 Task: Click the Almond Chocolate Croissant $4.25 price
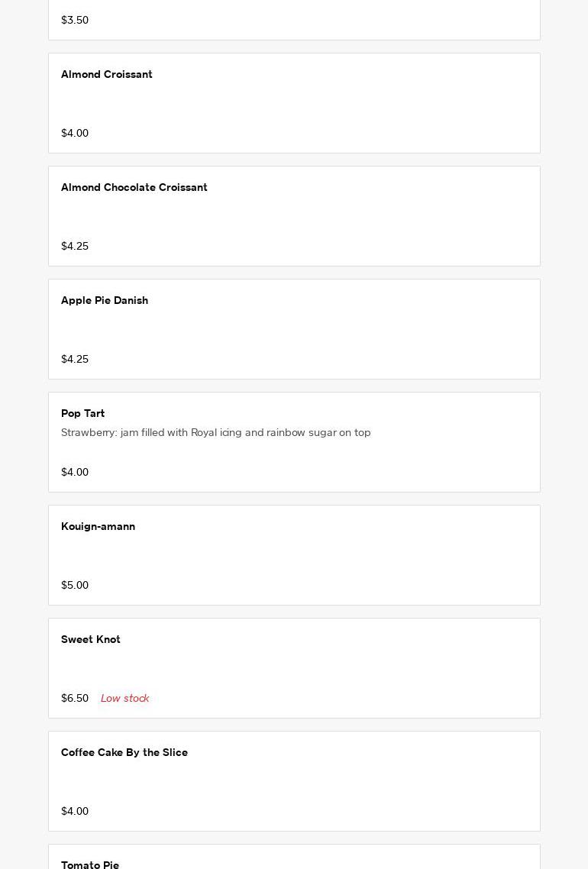[x=75, y=247]
